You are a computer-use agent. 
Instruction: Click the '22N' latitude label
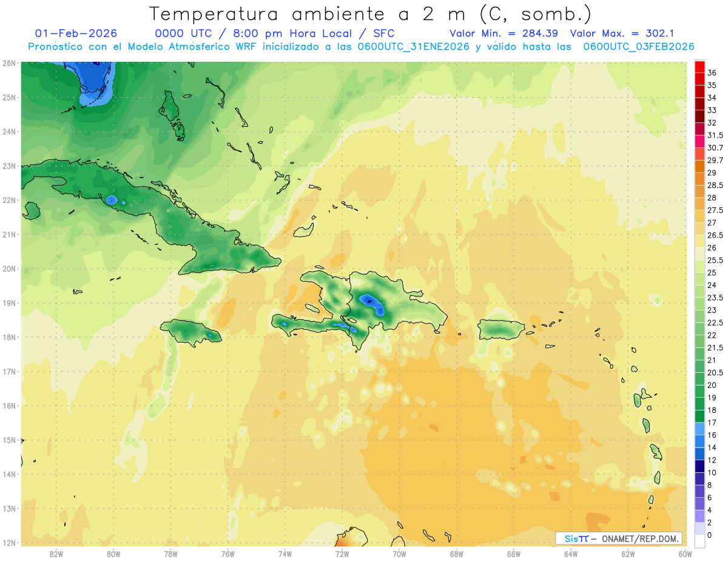9,200
